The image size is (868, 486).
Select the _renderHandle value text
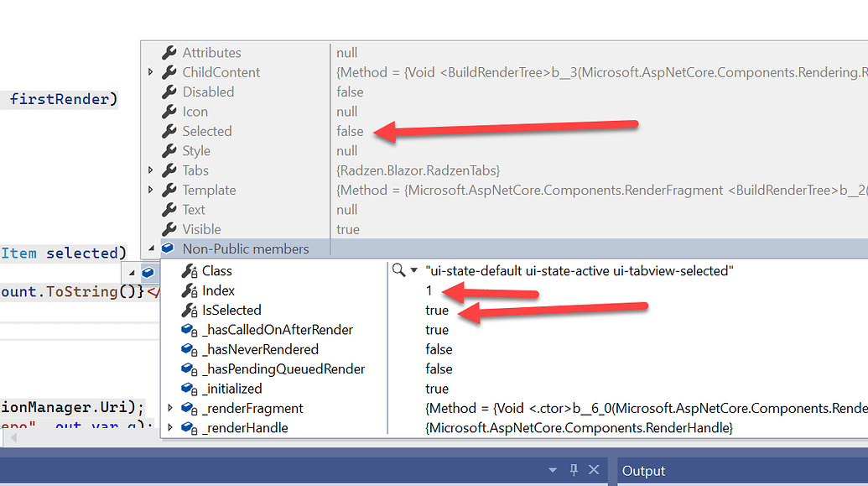pyautogui.click(x=579, y=428)
